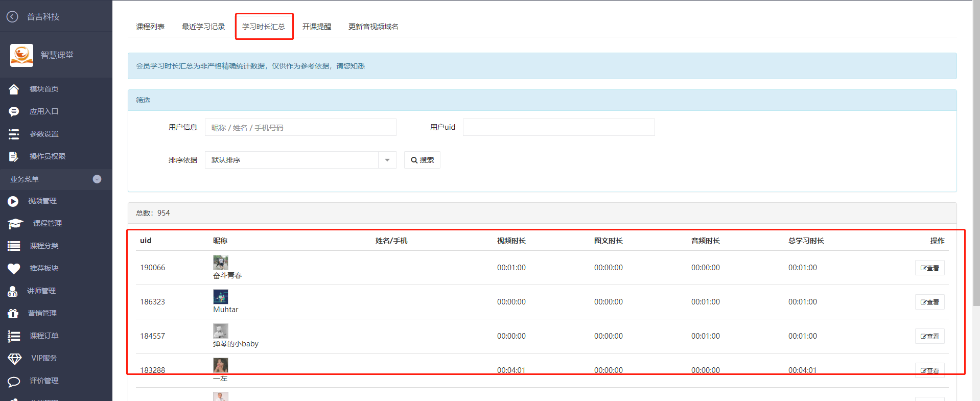The width and height of the screenshot is (980, 401).
Task: Click the 课程分类 list icon
Action: coord(14,246)
